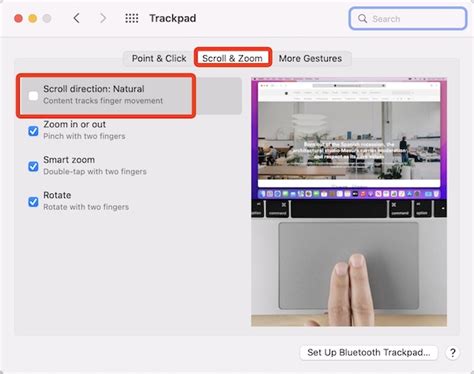Viewport: 474px width, 374px height.
Task: Close the Trackpad window
Action: coord(18,18)
